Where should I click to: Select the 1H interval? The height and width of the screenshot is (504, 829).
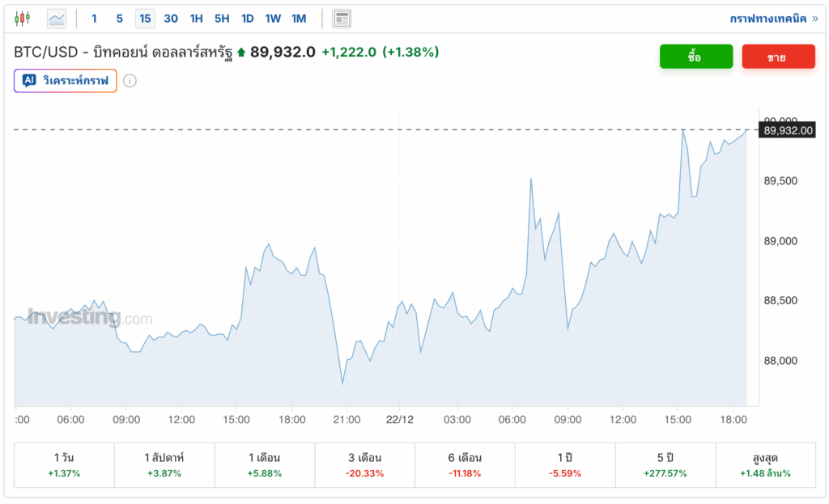pos(196,18)
